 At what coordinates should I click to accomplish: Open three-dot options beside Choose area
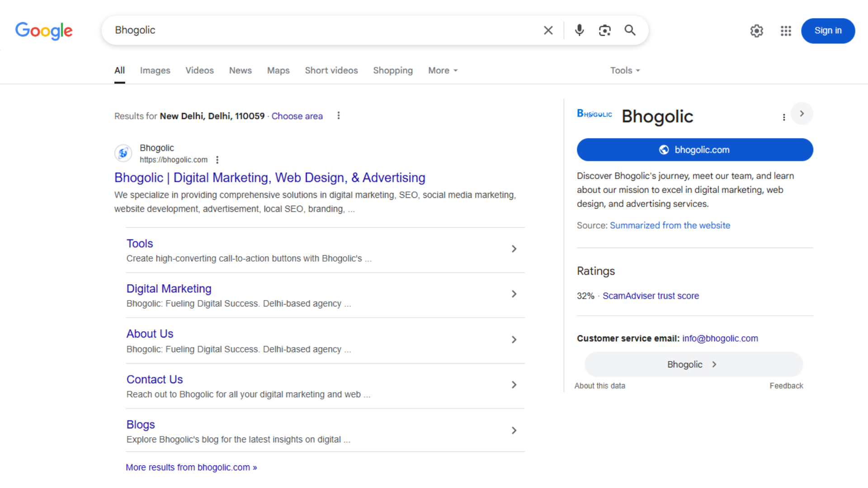[339, 116]
